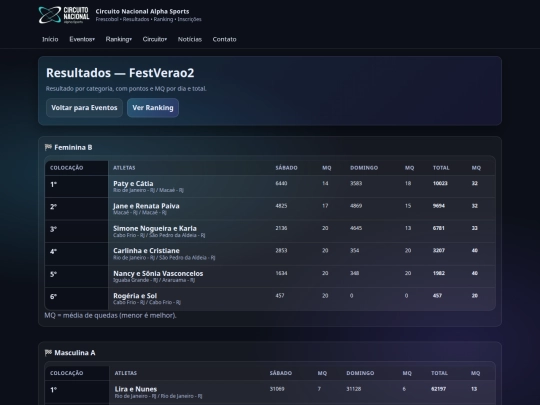
Task: Click Nancy e Sônia Vasconcelos entry
Action: (158, 273)
